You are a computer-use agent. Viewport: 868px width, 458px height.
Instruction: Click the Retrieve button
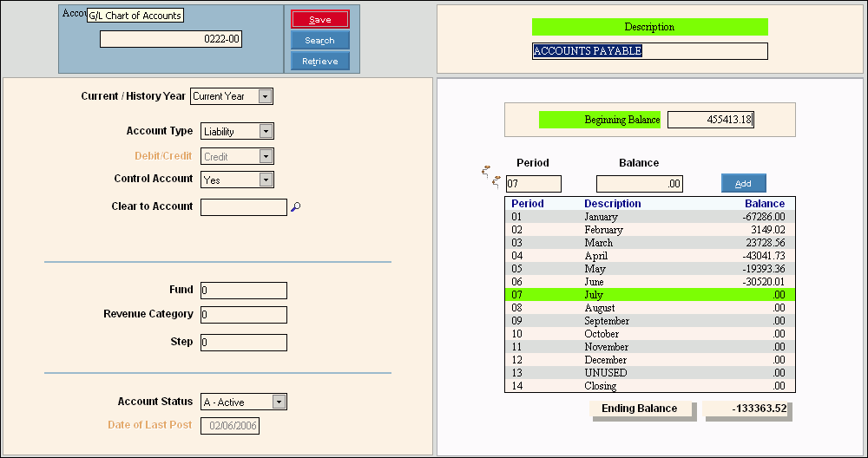[319, 62]
